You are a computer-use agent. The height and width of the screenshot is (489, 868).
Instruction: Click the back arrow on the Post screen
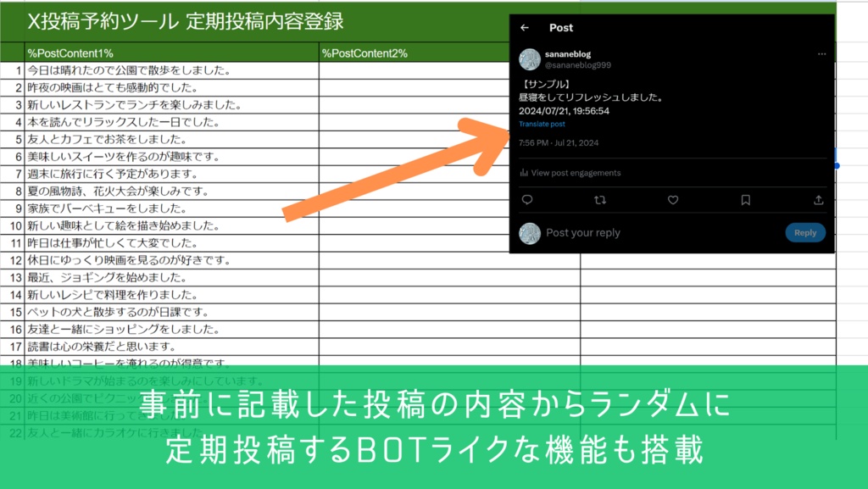pyautogui.click(x=526, y=27)
